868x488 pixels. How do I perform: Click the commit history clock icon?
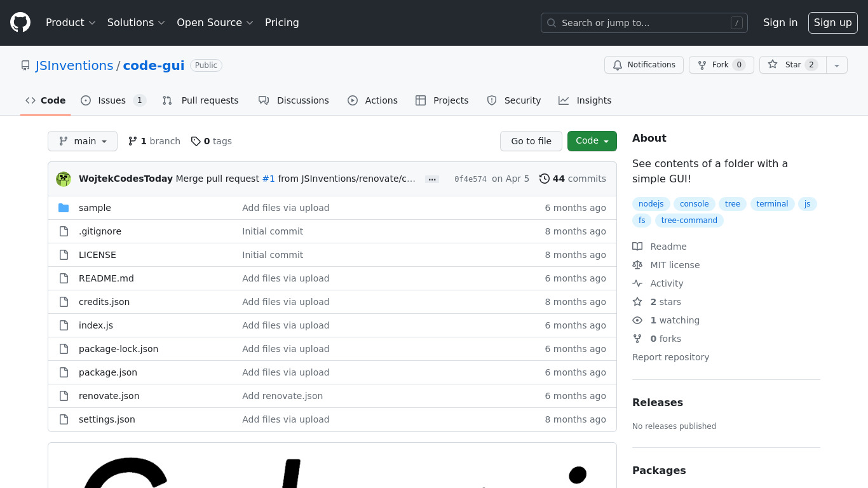coord(544,179)
